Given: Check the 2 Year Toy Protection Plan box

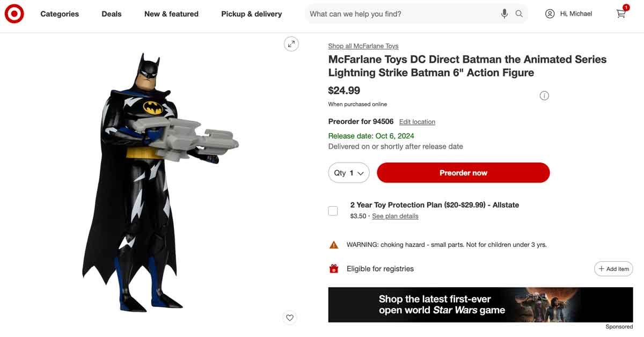Looking at the screenshot, I should pyautogui.click(x=333, y=211).
